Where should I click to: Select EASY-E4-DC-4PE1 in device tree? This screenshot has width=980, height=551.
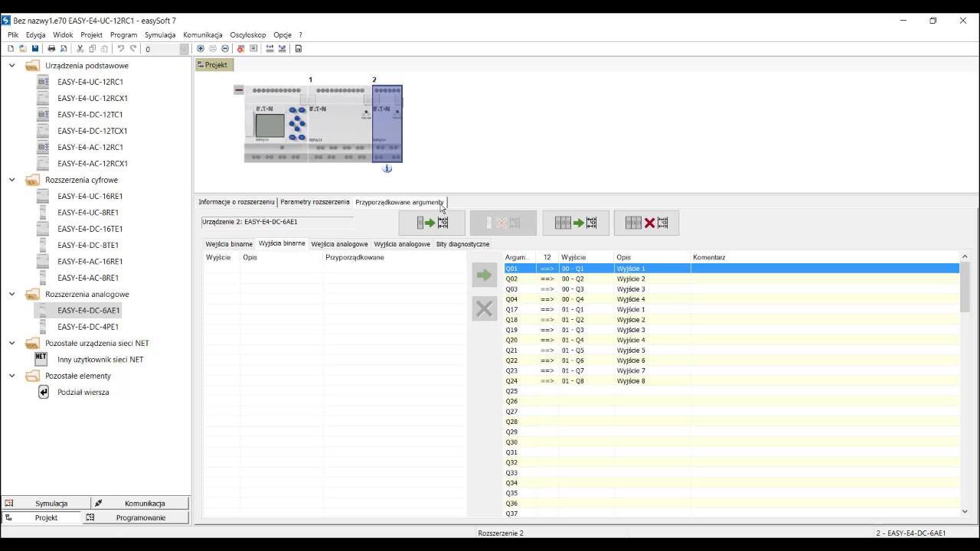(x=88, y=327)
